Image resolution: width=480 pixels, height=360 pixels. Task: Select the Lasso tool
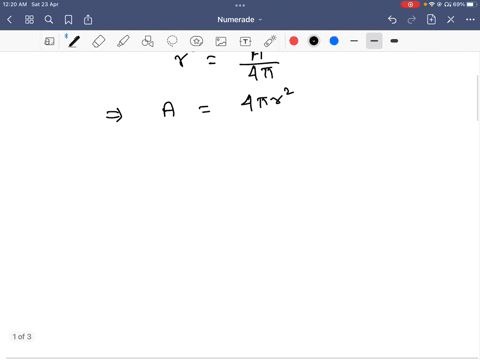click(x=172, y=41)
